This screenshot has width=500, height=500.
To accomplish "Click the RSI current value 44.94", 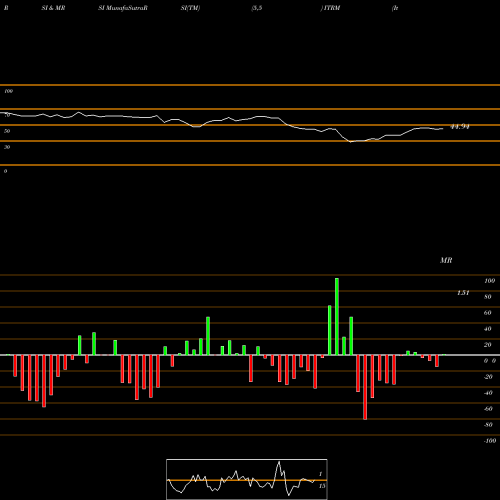I will tap(460, 127).
